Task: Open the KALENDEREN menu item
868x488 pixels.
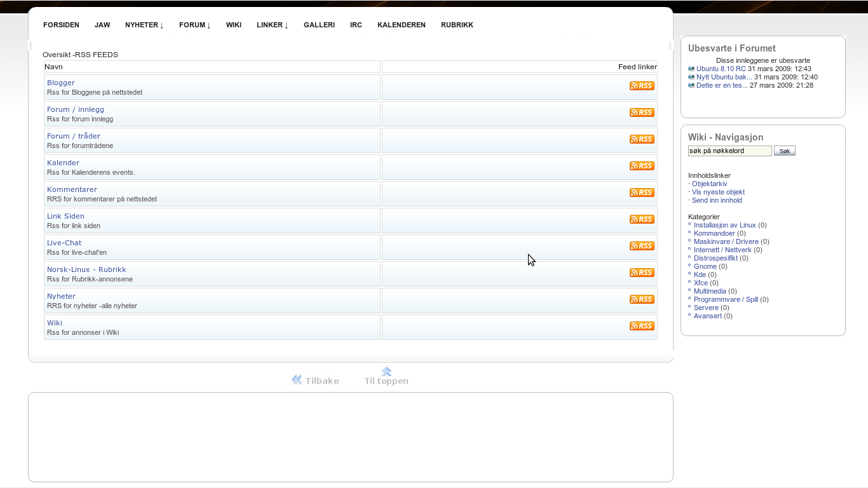Action: point(402,25)
